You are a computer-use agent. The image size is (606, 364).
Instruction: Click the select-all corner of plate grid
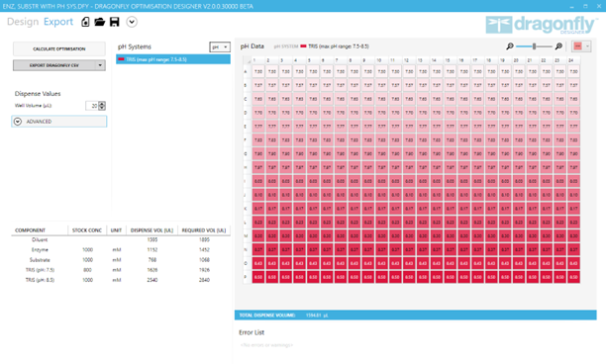click(x=248, y=60)
